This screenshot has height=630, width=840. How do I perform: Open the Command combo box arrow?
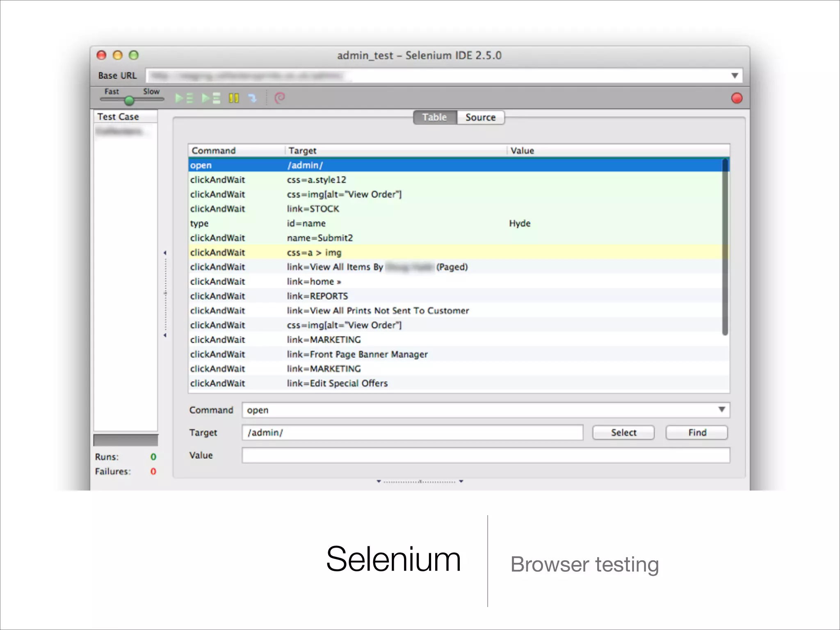(721, 410)
